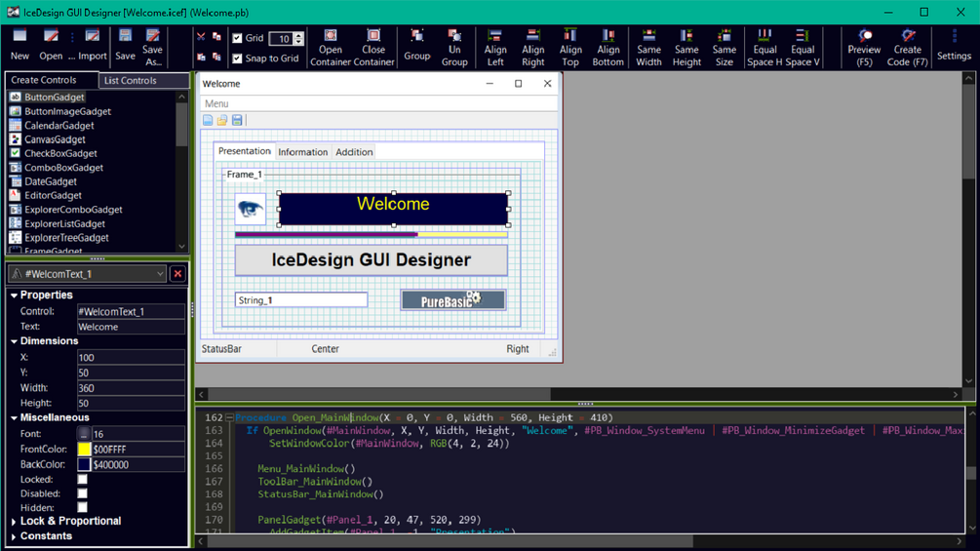The width and height of the screenshot is (980, 551).
Task: Tick the Locked checkbox
Action: (x=83, y=479)
